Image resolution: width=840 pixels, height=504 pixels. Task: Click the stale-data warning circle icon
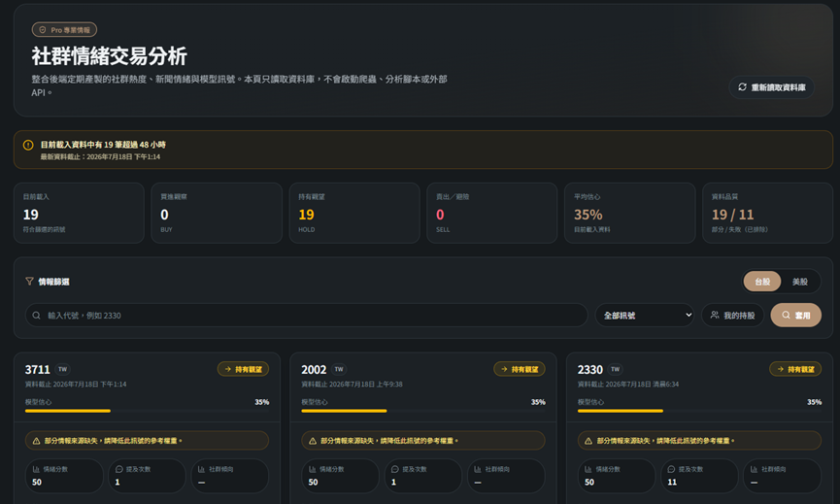pyautogui.click(x=28, y=145)
